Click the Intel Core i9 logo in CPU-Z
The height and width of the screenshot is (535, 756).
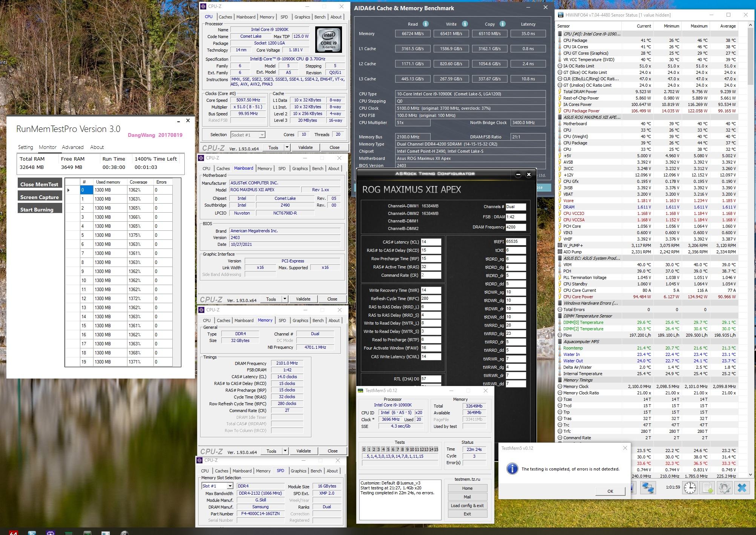point(328,39)
